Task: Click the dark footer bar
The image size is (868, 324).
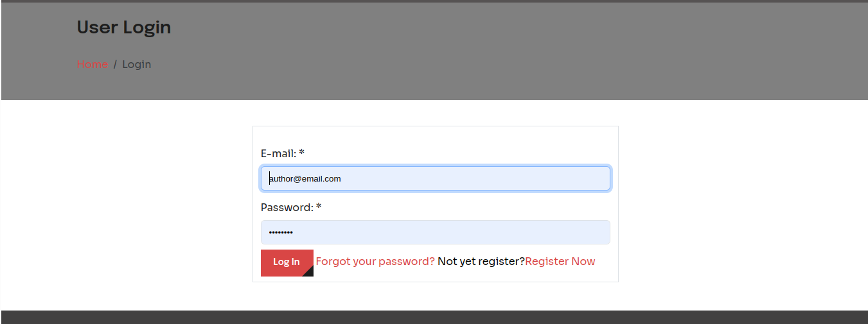Action: pyautogui.click(x=434, y=317)
